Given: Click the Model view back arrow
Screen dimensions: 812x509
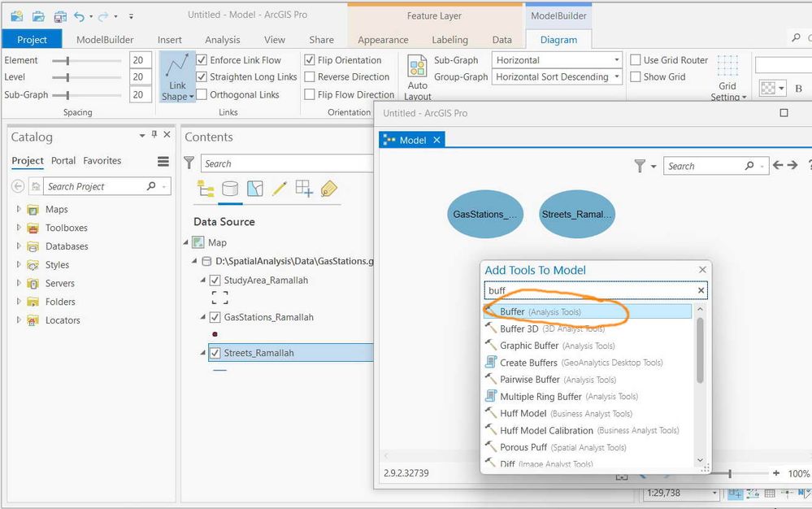Looking at the screenshot, I should (x=778, y=165).
